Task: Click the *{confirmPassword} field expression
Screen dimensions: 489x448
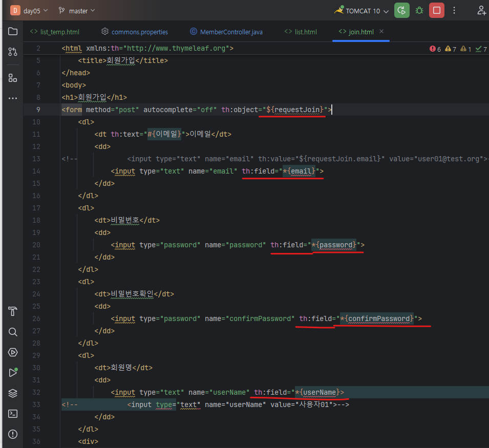Action: (x=377, y=318)
